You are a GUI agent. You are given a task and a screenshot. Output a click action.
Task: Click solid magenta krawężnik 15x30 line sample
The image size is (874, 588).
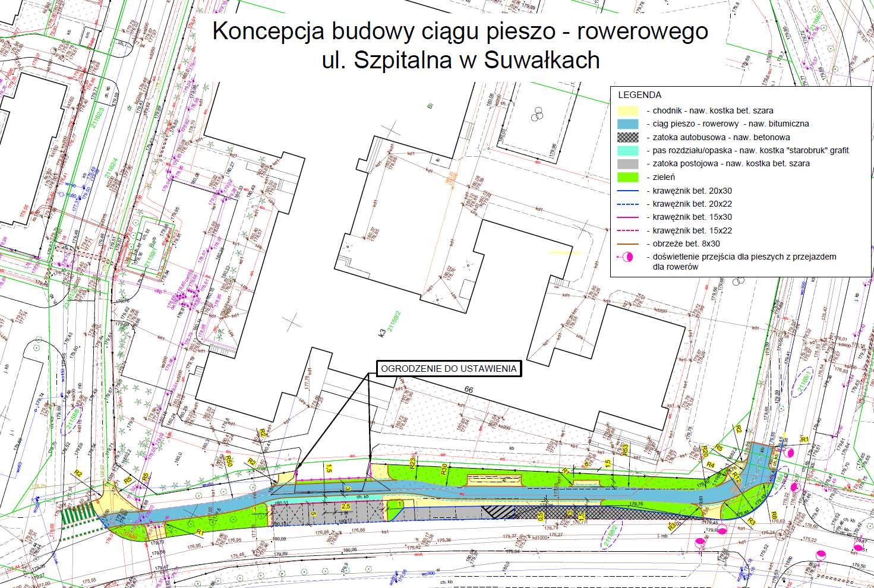coord(627,217)
